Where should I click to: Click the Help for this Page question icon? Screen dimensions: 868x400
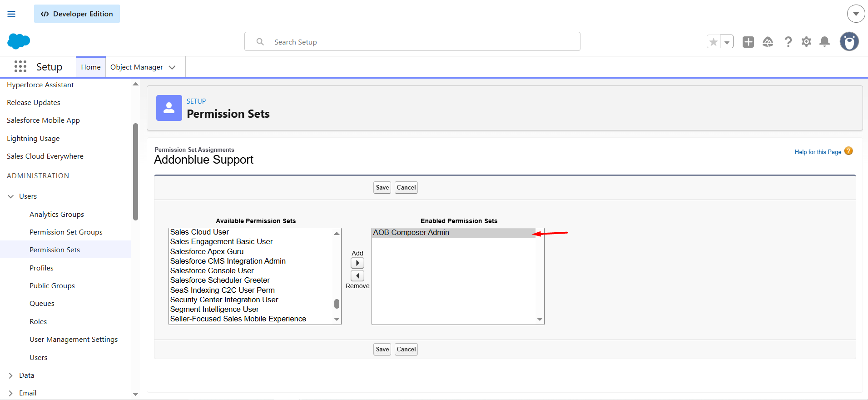848,151
